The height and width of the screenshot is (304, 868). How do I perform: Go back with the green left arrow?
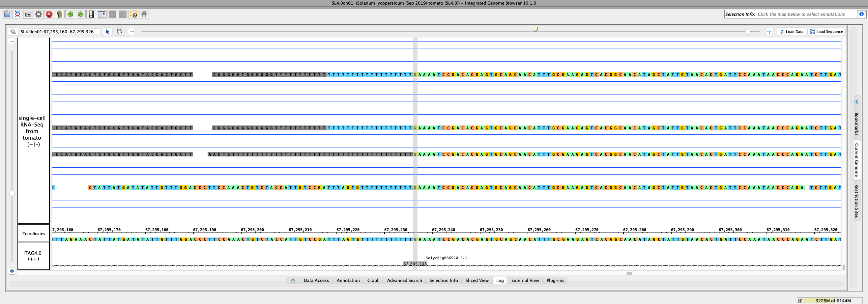pos(70,14)
